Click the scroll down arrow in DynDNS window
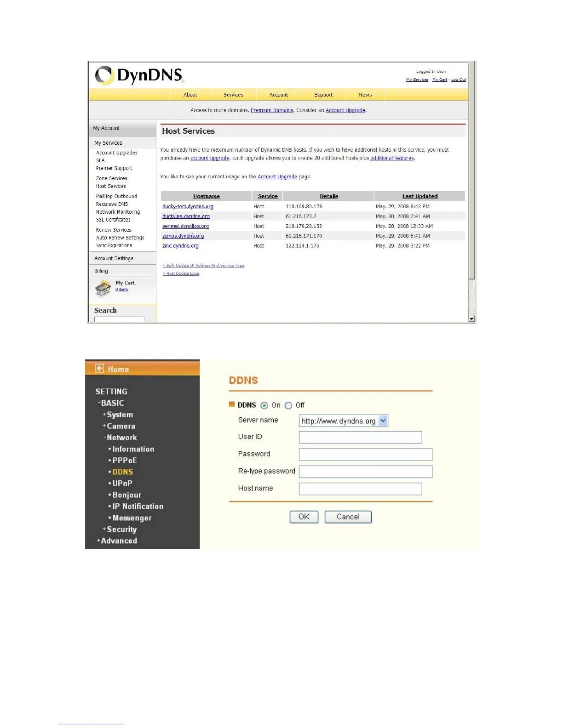This screenshot has width=563, height=728. tap(471, 319)
